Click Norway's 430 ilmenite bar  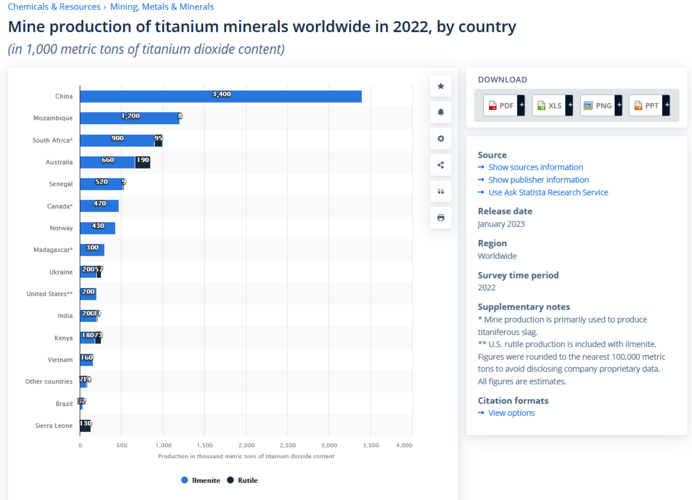coord(98,228)
